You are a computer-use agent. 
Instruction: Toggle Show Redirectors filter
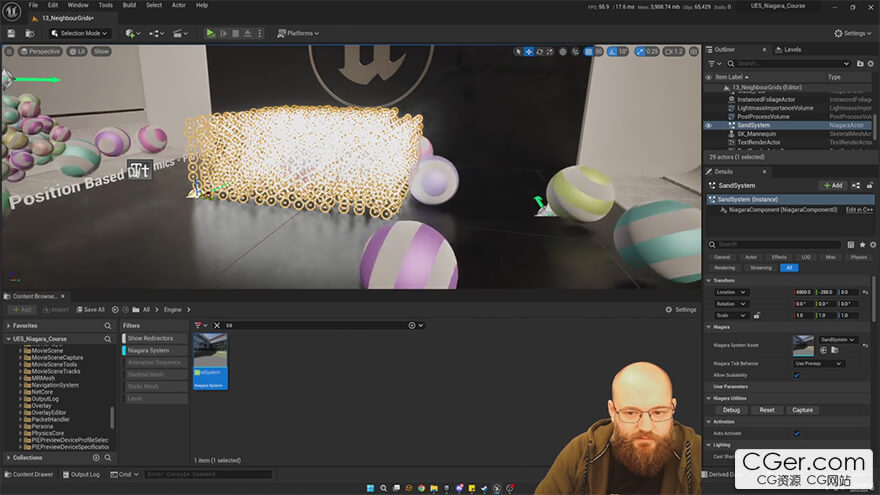pos(155,338)
